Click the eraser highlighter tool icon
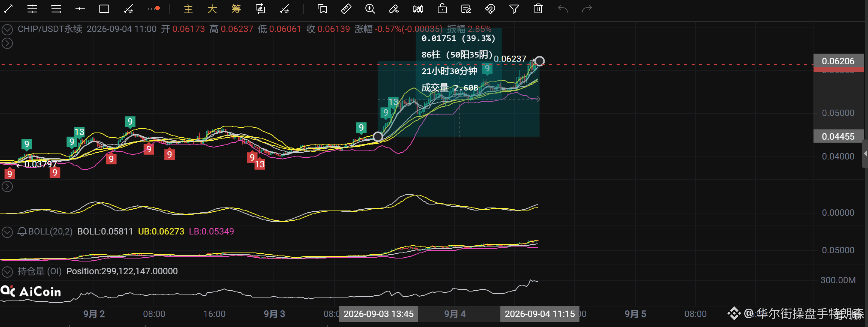This screenshot has width=868, height=327. tap(394, 9)
